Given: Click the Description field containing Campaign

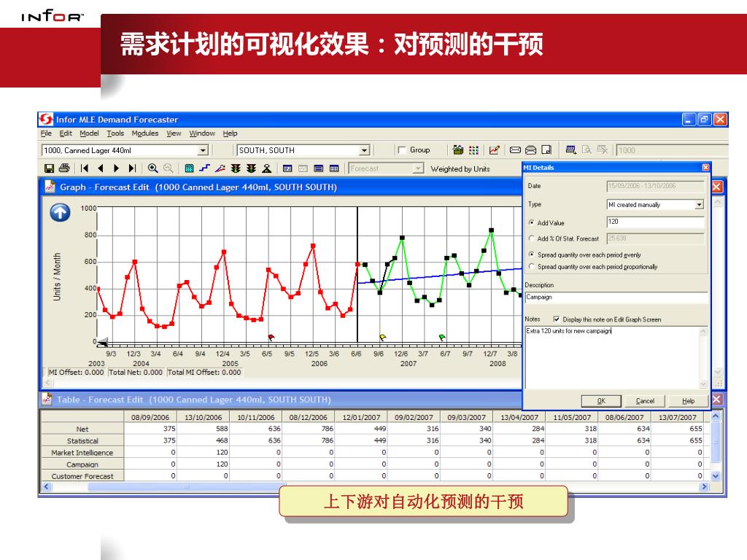Looking at the screenshot, I should coord(616,297).
